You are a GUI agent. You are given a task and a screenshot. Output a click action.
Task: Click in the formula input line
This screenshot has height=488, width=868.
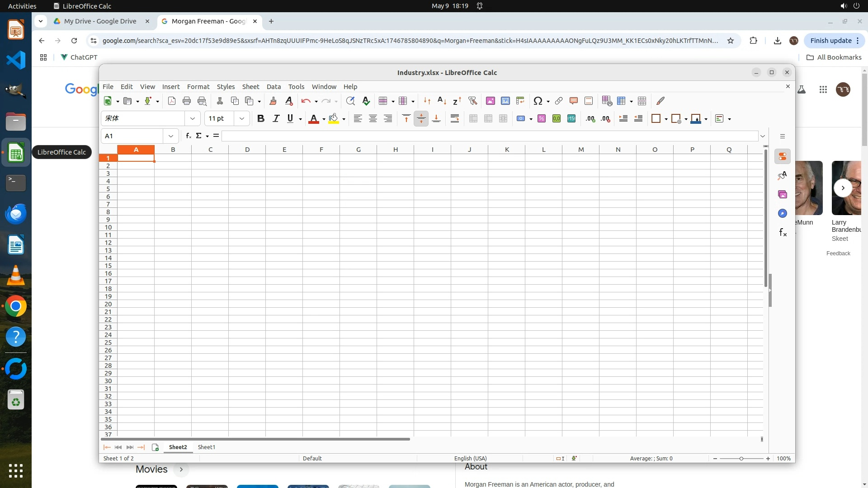488,136
